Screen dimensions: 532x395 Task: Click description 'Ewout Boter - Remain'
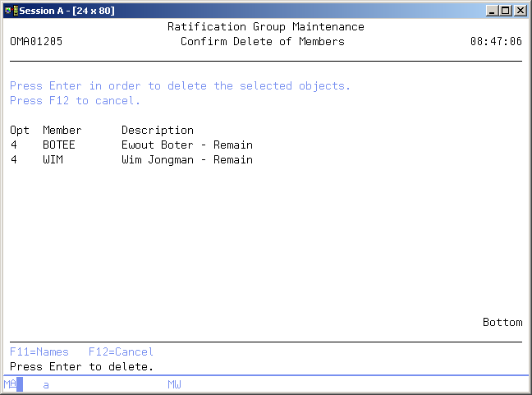coord(186,145)
